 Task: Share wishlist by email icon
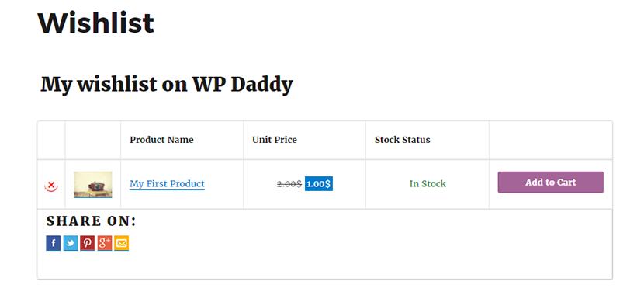pos(121,243)
